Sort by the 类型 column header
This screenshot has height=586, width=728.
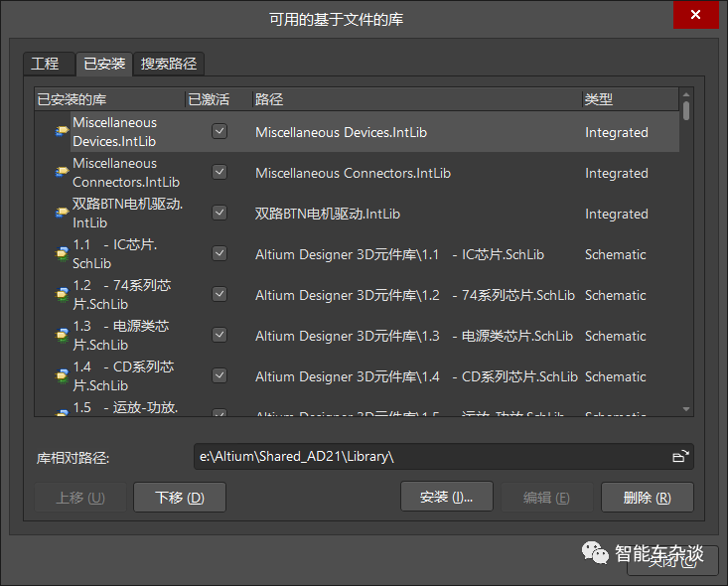tap(631, 99)
